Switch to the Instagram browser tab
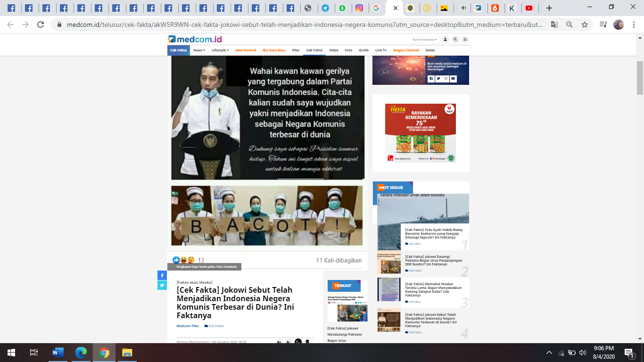The image size is (644, 362). click(359, 8)
